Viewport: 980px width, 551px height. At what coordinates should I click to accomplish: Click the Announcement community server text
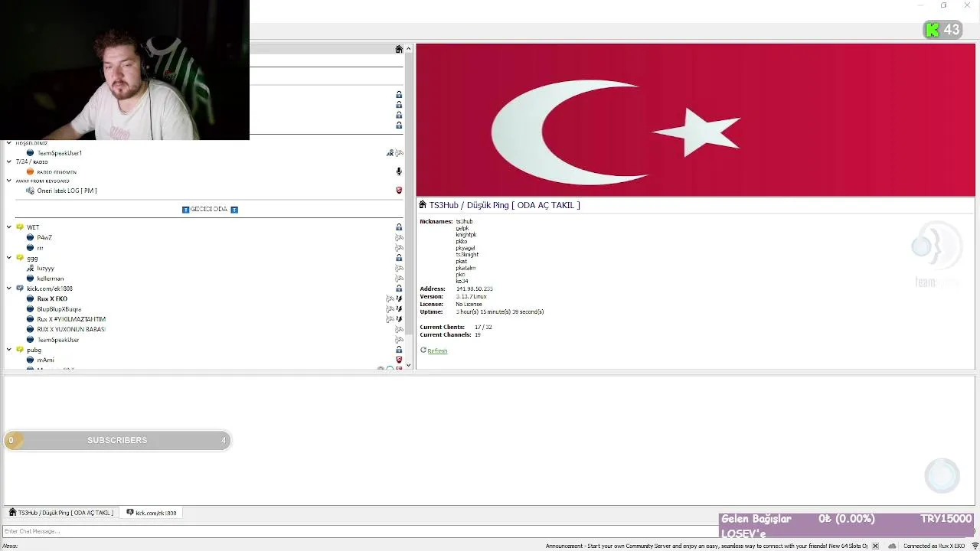coord(706,546)
